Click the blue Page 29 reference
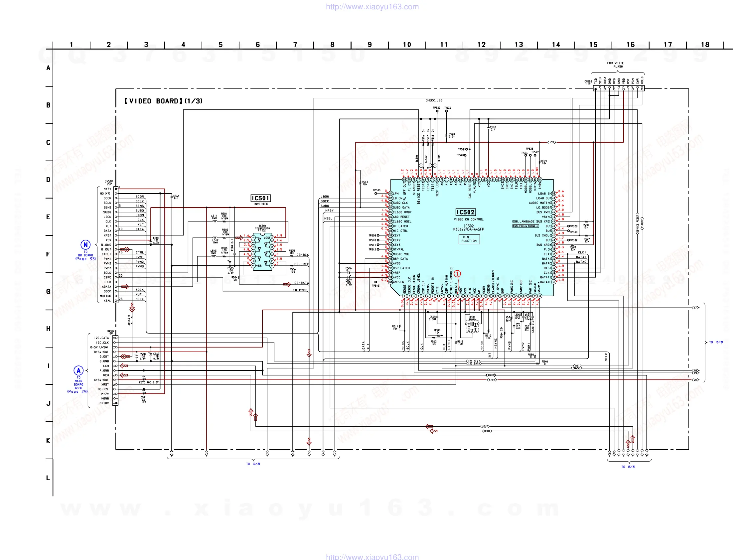Viewport: 745px width, 560px height. point(77,392)
